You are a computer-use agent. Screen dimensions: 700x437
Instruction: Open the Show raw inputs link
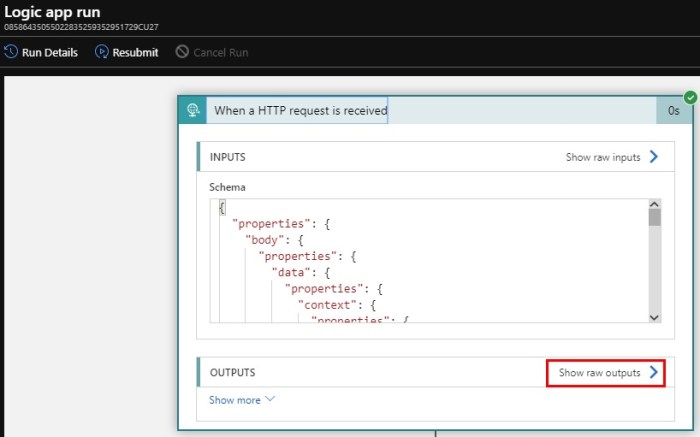(x=602, y=157)
